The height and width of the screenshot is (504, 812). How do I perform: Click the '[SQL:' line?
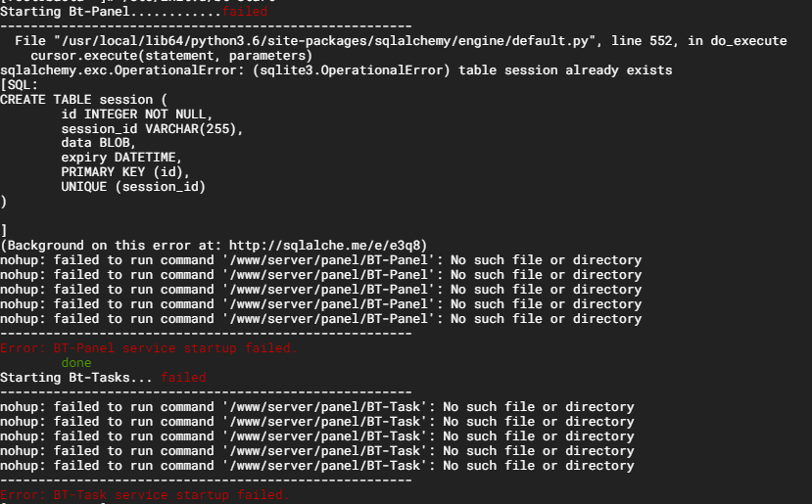tap(20, 85)
